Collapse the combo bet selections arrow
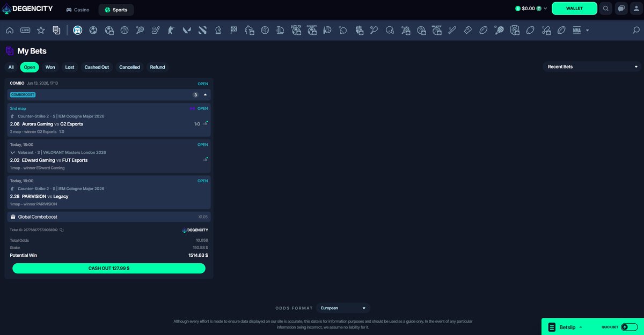 click(205, 94)
